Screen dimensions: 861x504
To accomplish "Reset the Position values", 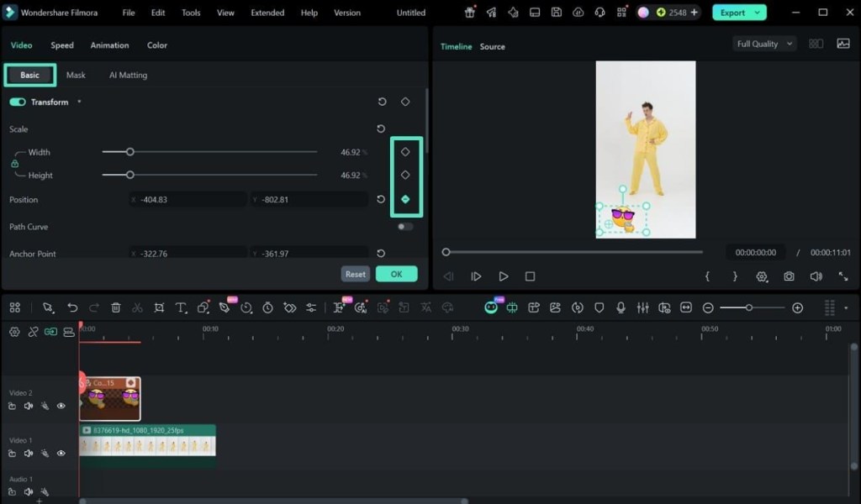I will tap(381, 199).
